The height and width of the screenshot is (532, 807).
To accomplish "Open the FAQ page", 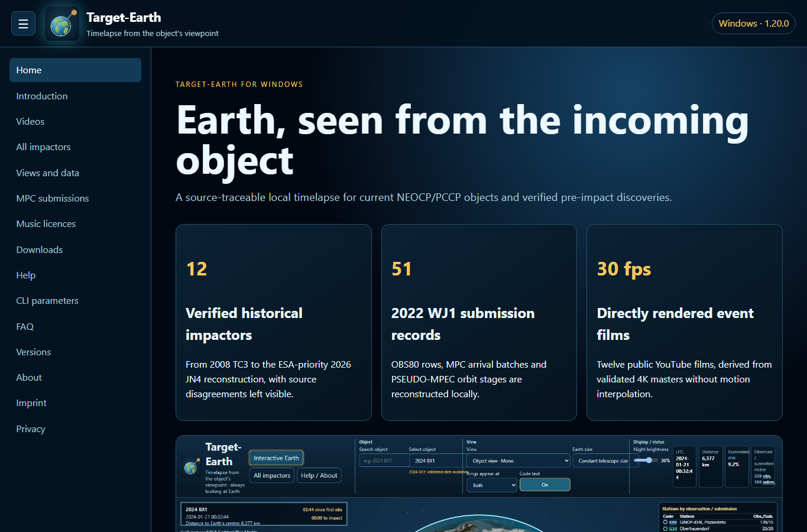I will click(75, 326).
